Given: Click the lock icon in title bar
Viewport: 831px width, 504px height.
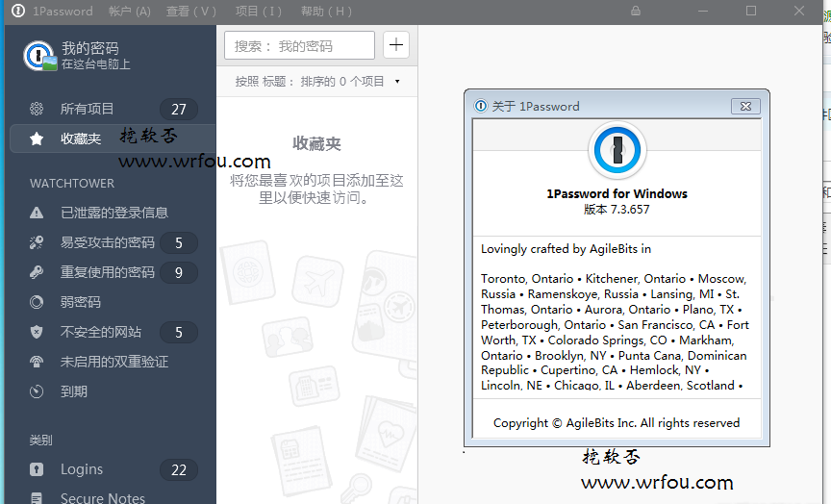Looking at the screenshot, I should tap(636, 11).
